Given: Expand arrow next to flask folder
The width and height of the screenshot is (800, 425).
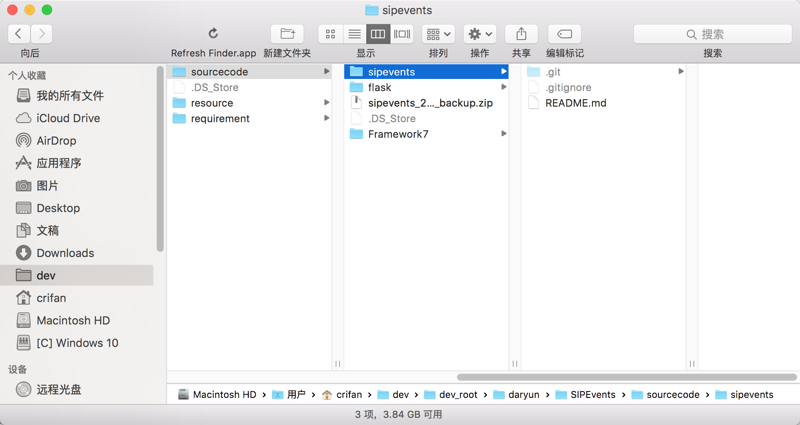Looking at the screenshot, I should [504, 87].
